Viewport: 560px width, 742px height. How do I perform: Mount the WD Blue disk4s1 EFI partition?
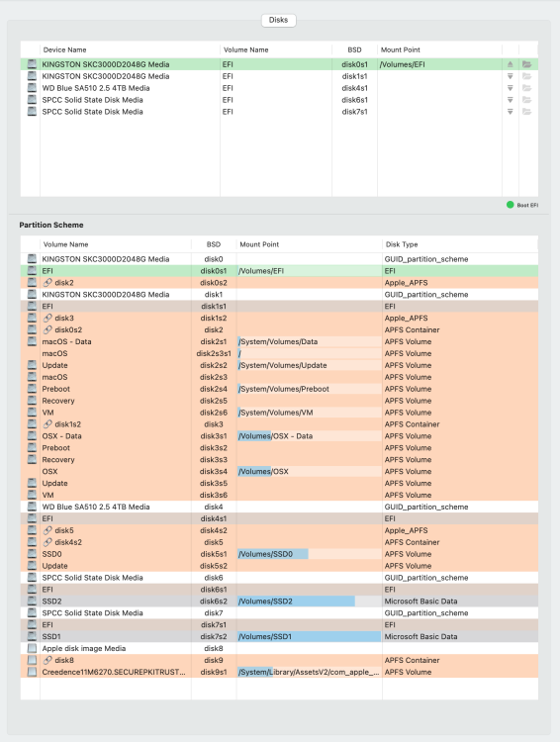[x=510, y=87]
